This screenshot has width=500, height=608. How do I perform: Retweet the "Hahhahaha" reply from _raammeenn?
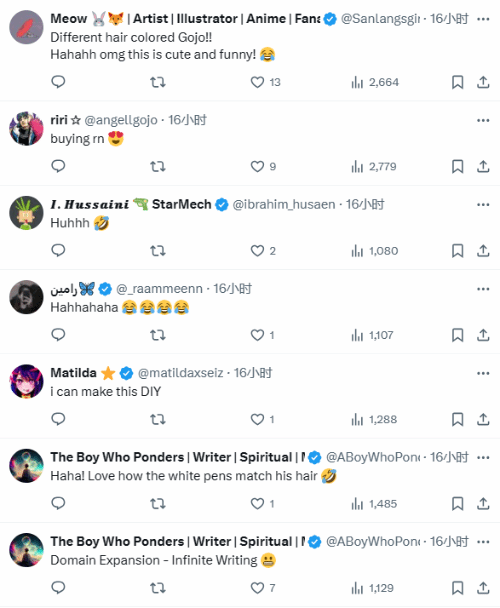click(x=158, y=335)
